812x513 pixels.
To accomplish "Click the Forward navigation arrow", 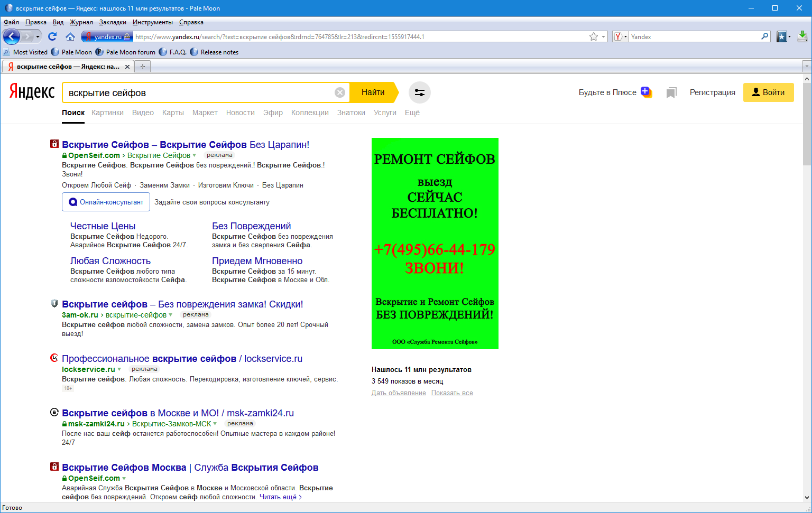I will [x=27, y=36].
